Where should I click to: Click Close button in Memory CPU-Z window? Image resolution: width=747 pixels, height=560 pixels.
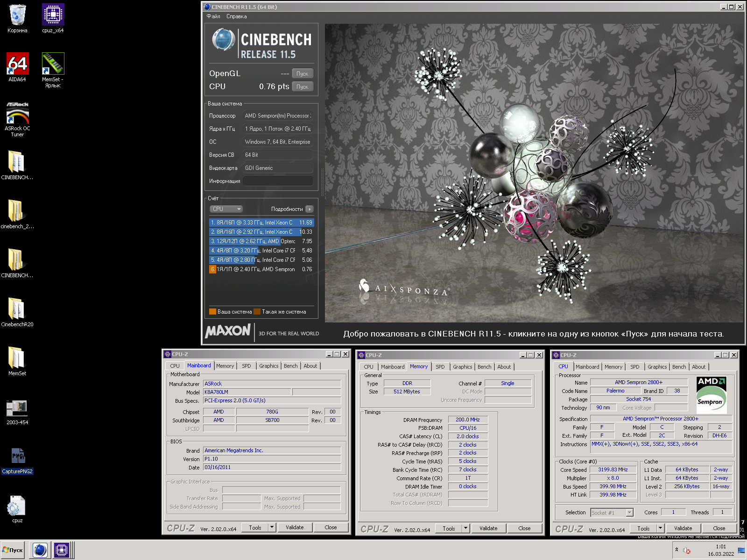pyautogui.click(x=524, y=529)
